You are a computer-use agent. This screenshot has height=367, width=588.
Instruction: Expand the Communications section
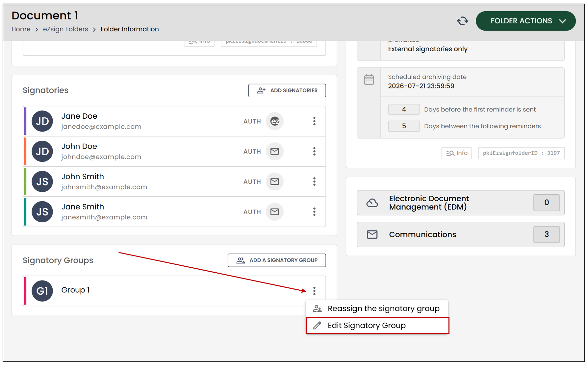[x=460, y=234]
